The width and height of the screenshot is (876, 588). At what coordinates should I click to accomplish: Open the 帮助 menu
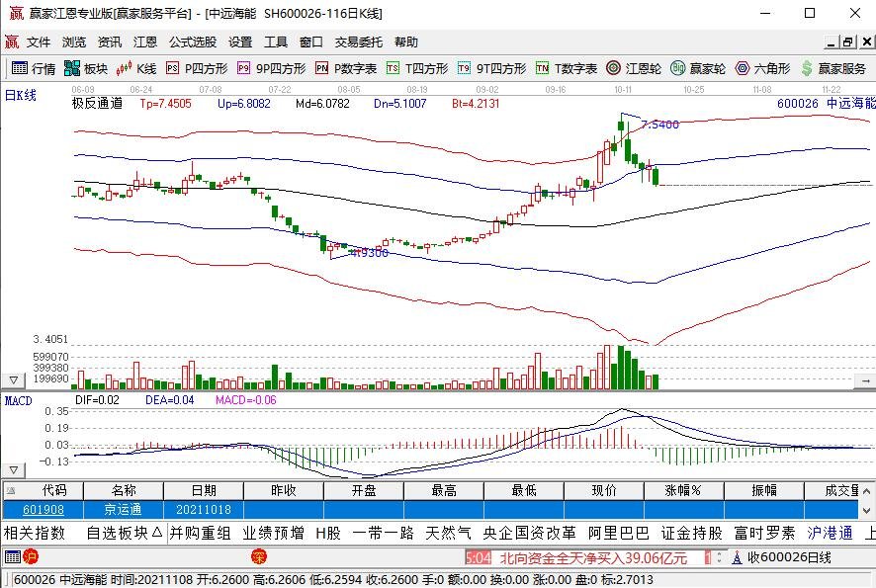point(406,42)
